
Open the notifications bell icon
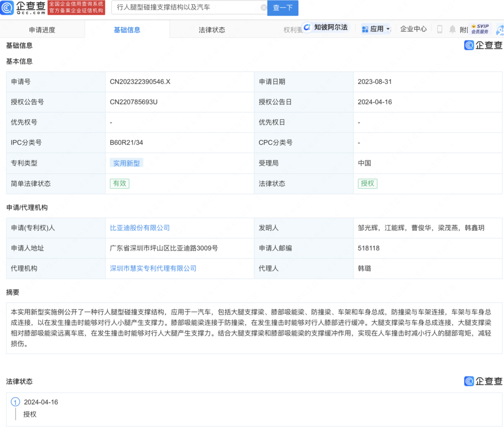coord(452,29)
